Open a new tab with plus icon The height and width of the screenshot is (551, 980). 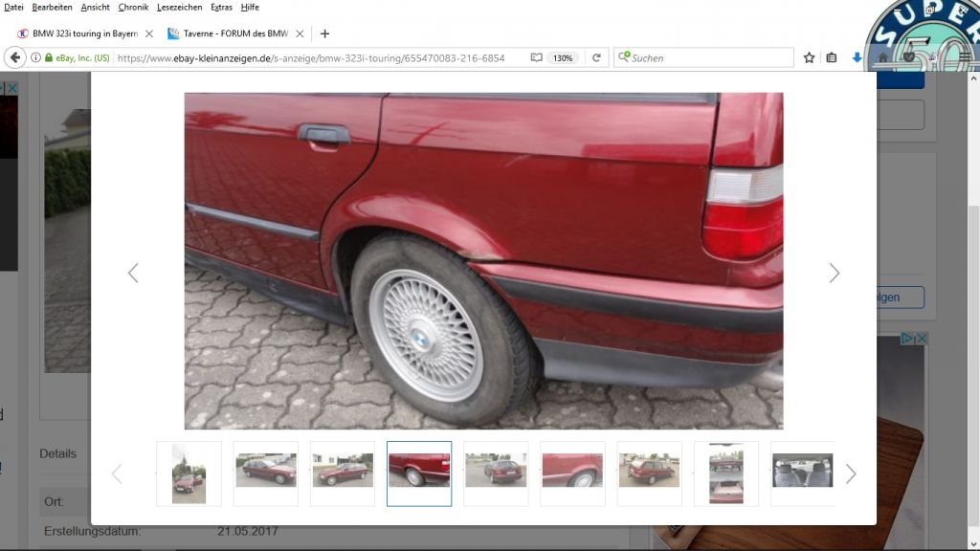[324, 33]
